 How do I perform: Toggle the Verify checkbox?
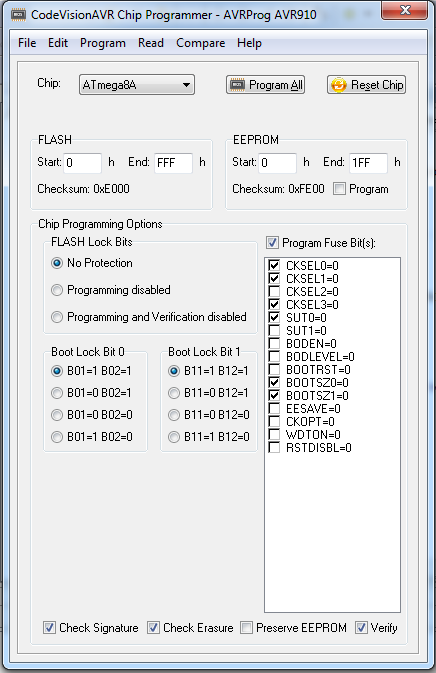(361, 628)
